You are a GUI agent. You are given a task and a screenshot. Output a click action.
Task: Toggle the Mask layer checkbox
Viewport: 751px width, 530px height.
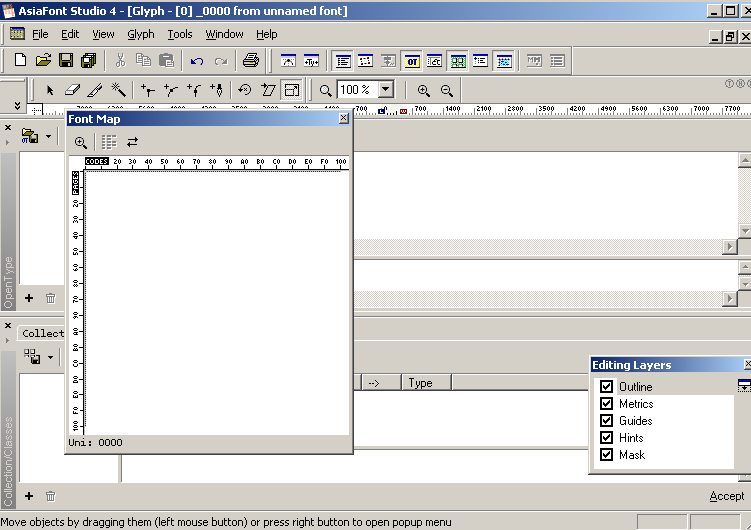pyautogui.click(x=606, y=454)
